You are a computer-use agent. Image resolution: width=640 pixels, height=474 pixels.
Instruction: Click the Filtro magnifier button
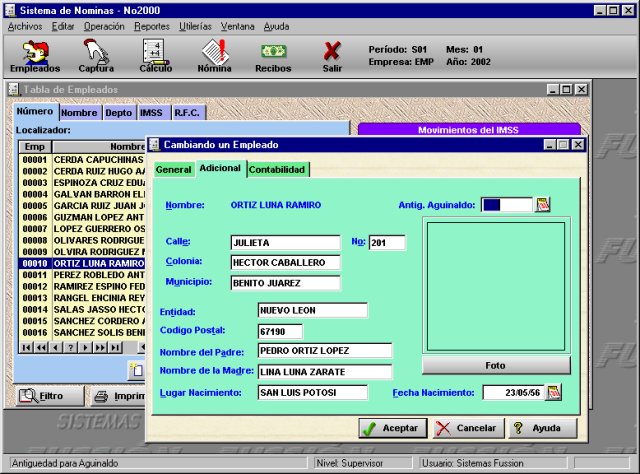(x=50, y=396)
